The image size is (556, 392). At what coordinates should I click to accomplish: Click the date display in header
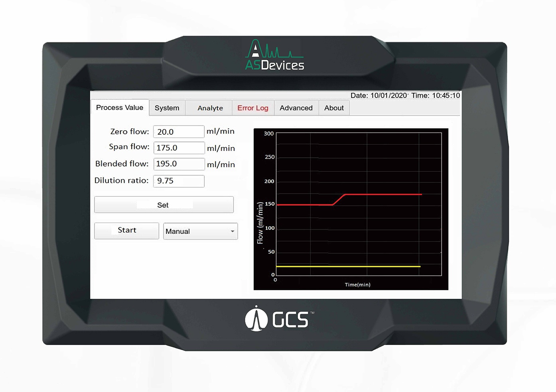378,96
